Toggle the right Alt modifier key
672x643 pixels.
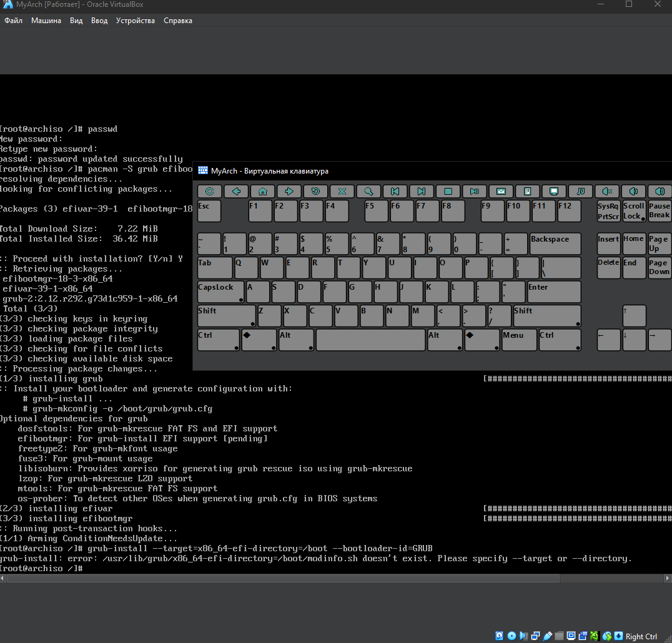coord(445,340)
